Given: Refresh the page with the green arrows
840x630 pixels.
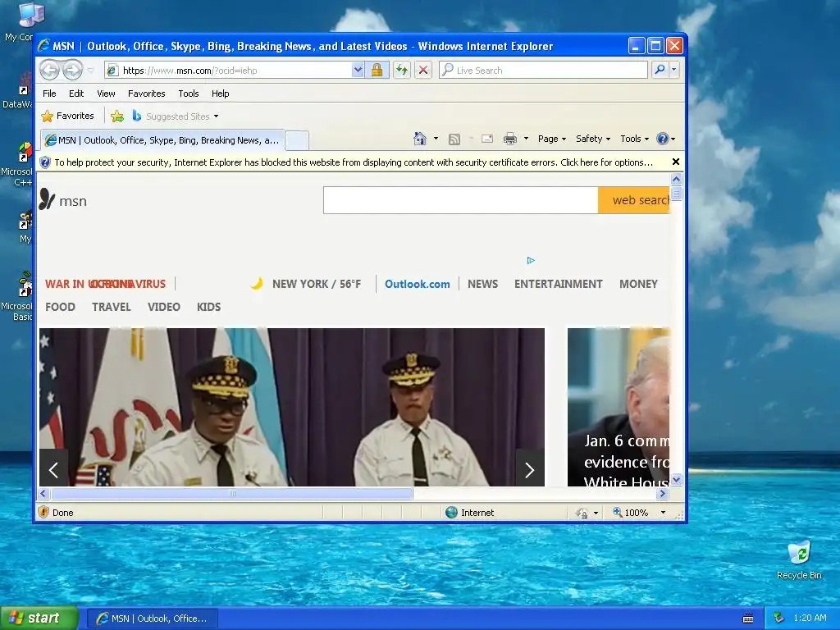Looking at the screenshot, I should [x=402, y=71].
